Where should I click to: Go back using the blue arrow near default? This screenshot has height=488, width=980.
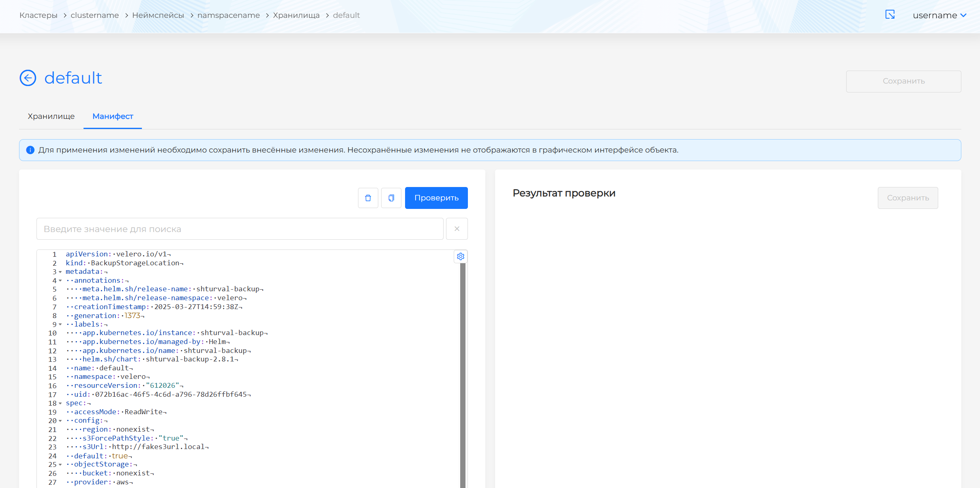tap(28, 78)
